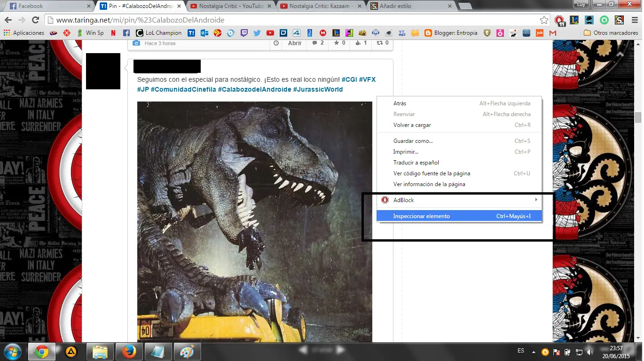Image resolution: width=644 pixels, height=361 pixels.
Task: Click the ES language indicator in taskbar
Action: pyautogui.click(x=521, y=351)
